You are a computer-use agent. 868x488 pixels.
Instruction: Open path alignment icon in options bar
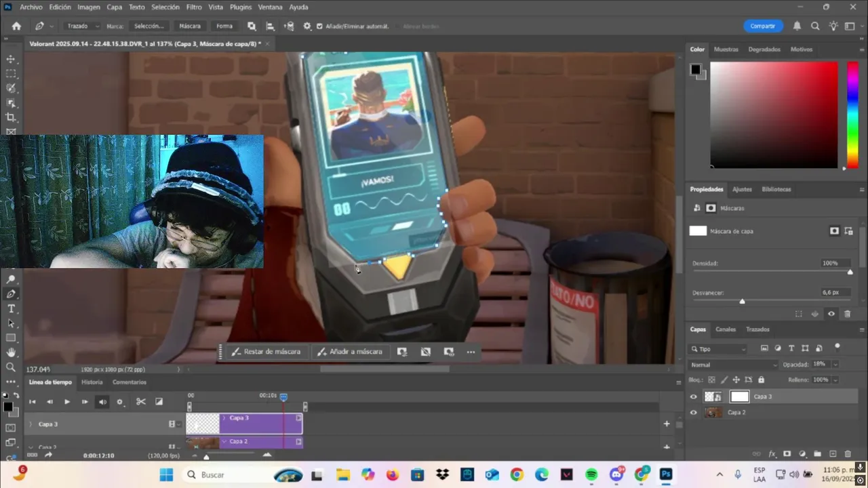[270, 26]
